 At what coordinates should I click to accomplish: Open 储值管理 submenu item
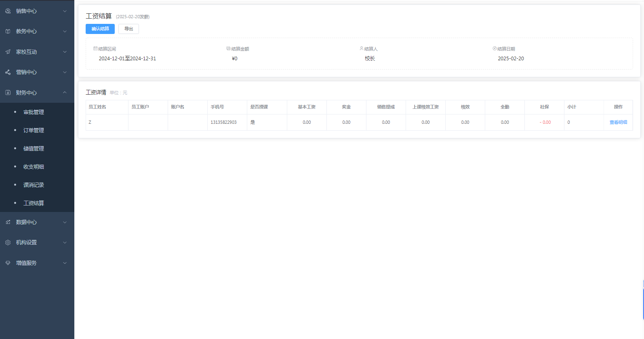click(37, 148)
